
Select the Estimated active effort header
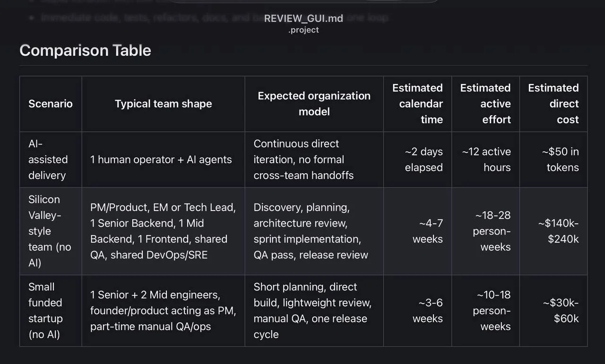click(485, 104)
